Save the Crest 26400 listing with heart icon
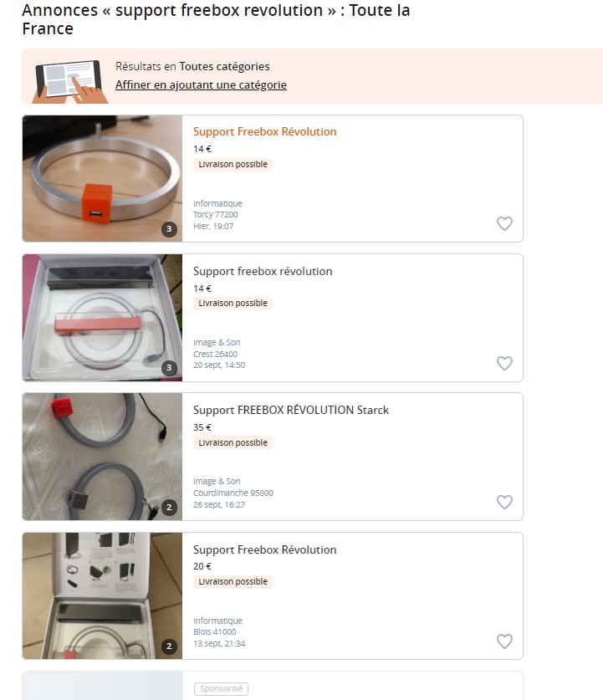603x700 pixels. pos(504,363)
